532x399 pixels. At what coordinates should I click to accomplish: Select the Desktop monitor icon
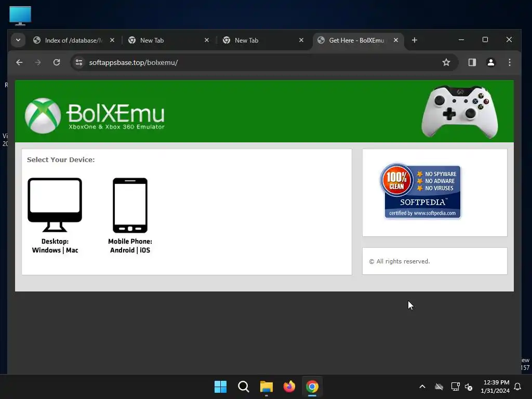point(55,205)
